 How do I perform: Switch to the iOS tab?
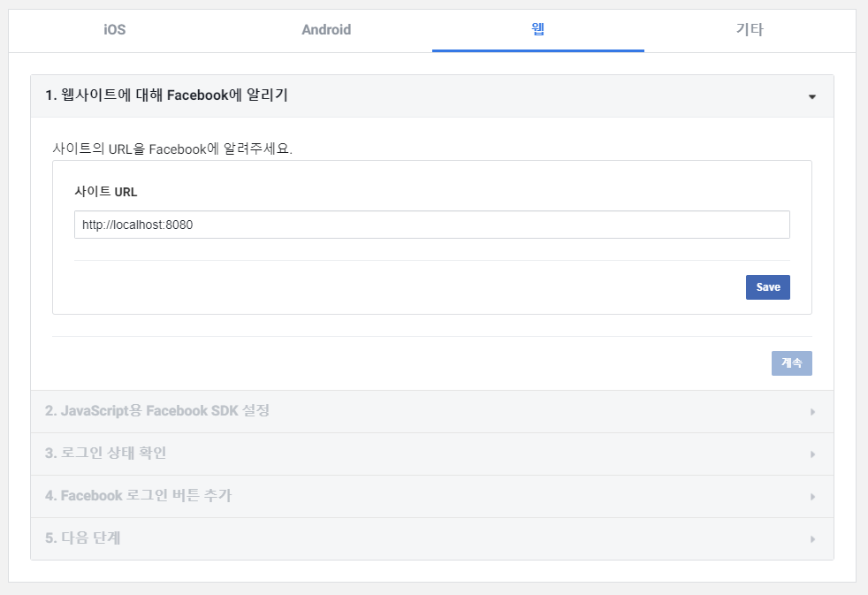tap(115, 30)
